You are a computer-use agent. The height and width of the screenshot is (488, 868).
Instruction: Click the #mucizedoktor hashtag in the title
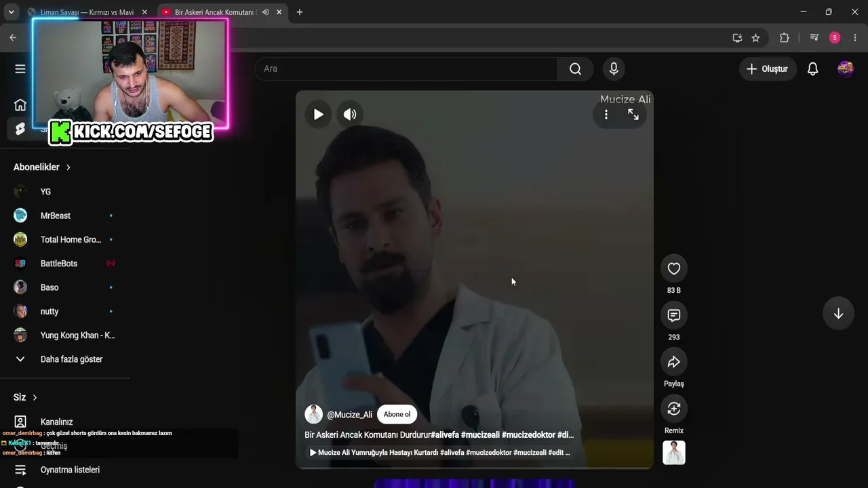(x=528, y=435)
